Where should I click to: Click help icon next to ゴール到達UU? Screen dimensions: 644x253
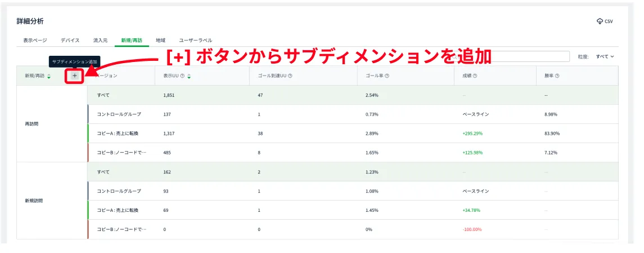tap(290, 76)
